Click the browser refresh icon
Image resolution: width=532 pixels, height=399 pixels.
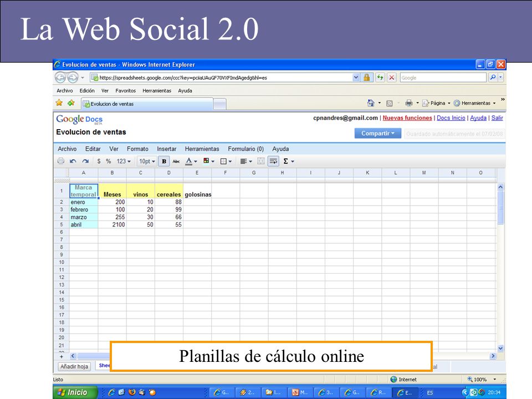[380, 78]
